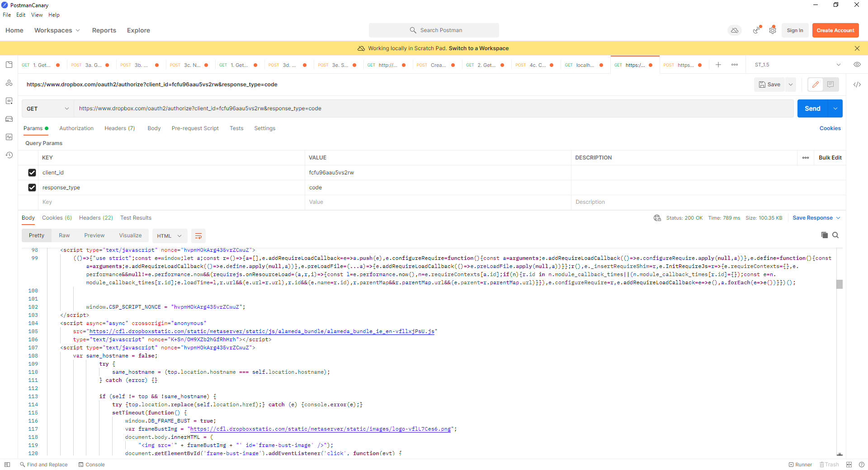Screen dimensions: 868x470
Task: Open the comments mode icon
Action: click(x=830, y=85)
